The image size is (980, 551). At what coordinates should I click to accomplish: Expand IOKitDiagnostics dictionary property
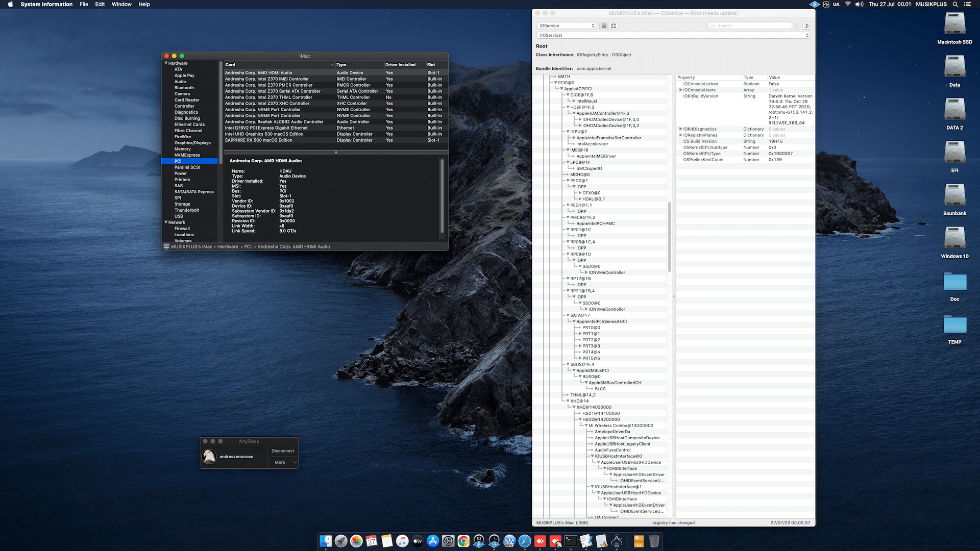point(681,129)
